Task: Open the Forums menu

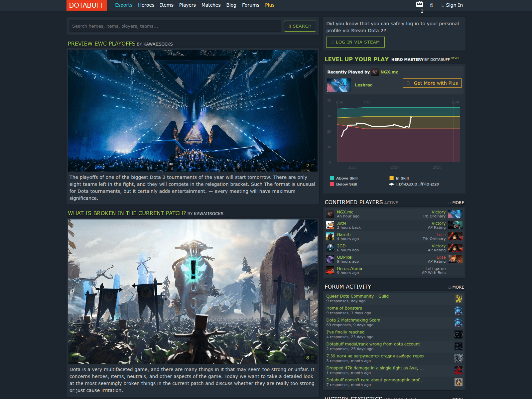Action: [251, 5]
